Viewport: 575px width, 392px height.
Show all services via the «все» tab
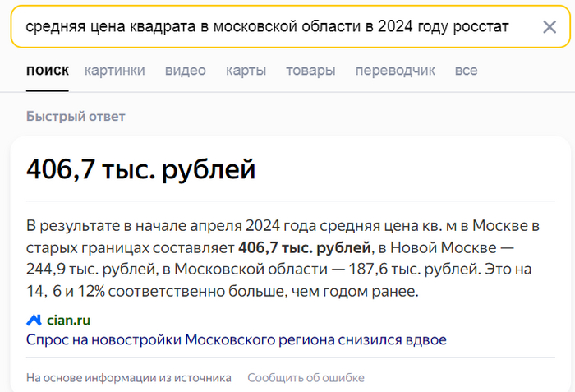pyautogui.click(x=466, y=71)
